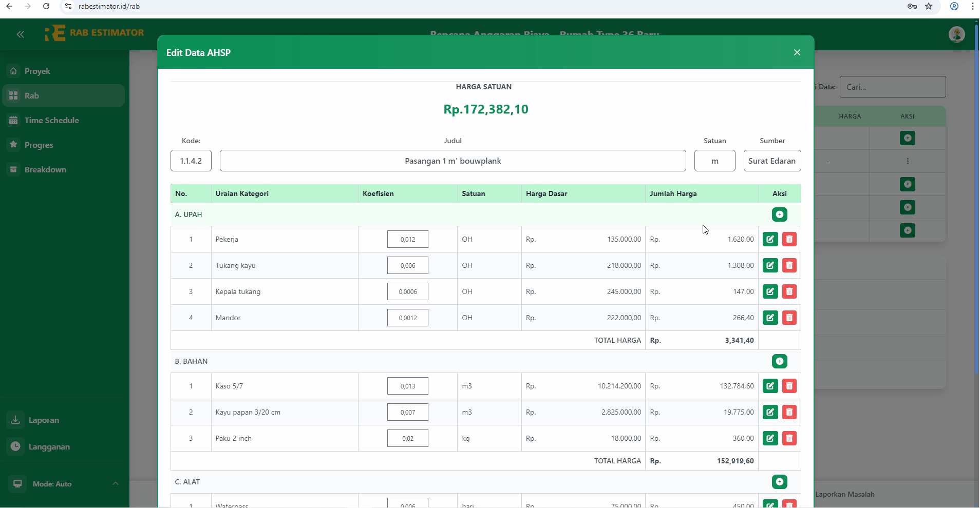Delete the Mandor row
Viewport: 980px width, 508px height.
789,318
